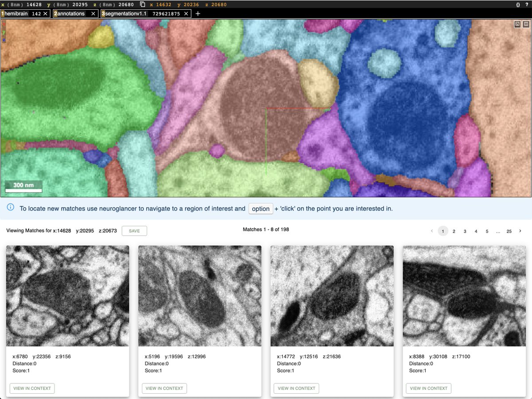This screenshot has height=399, width=532.
Task: Close the segmentationv1.1 layer tab
Action: pyautogui.click(x=187, y=14)
